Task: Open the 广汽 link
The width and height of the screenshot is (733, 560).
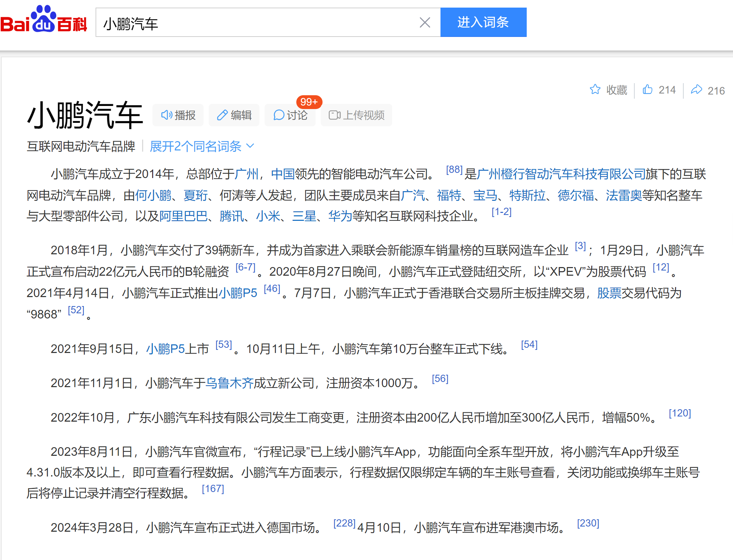Action: pyautogui.click(x=413, y=195)
